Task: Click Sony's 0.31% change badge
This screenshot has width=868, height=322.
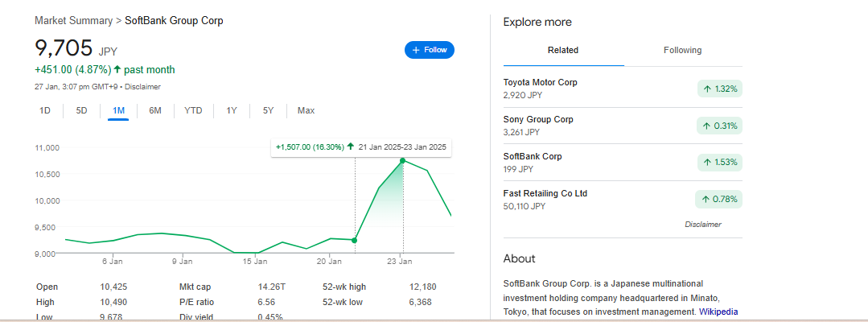Action: click(719, 126)
